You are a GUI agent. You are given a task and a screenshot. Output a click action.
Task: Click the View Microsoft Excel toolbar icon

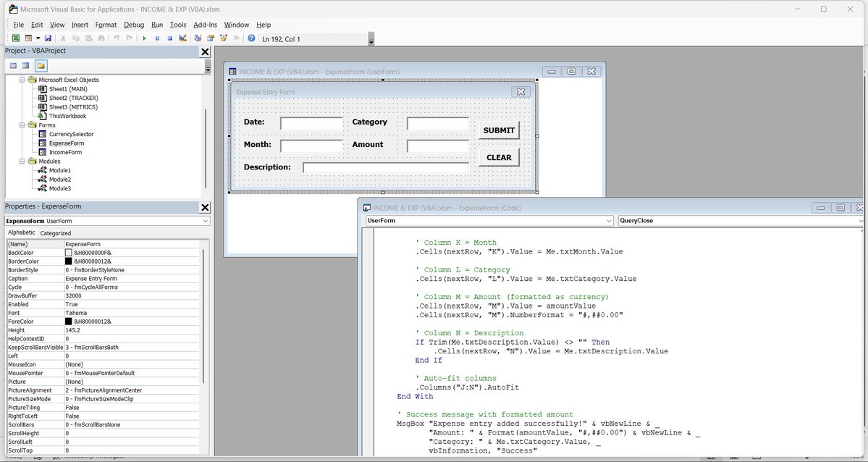[16, 38]
